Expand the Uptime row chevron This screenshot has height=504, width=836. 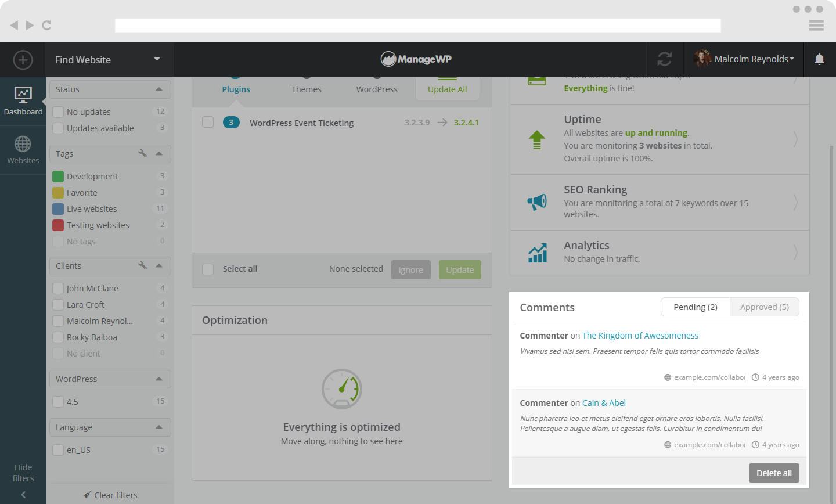[795, 139]
